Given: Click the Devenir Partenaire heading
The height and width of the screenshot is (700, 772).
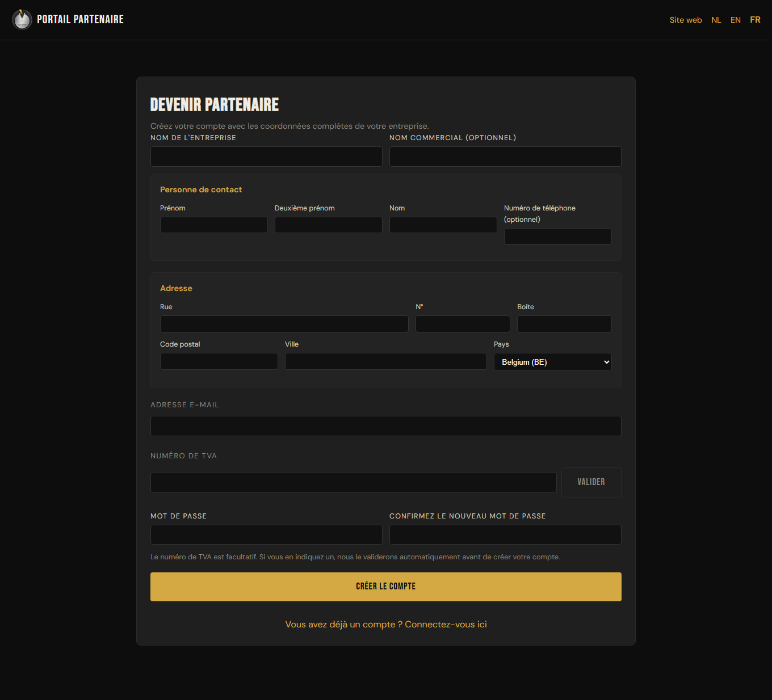Looking at the screenshot, I should tap(215, 104).
